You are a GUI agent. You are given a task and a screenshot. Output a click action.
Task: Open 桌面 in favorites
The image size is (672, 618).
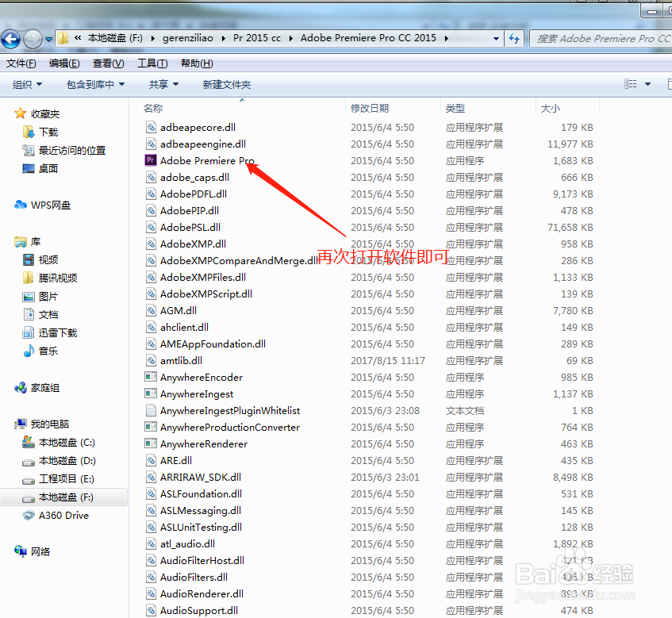tap(48, 168)
